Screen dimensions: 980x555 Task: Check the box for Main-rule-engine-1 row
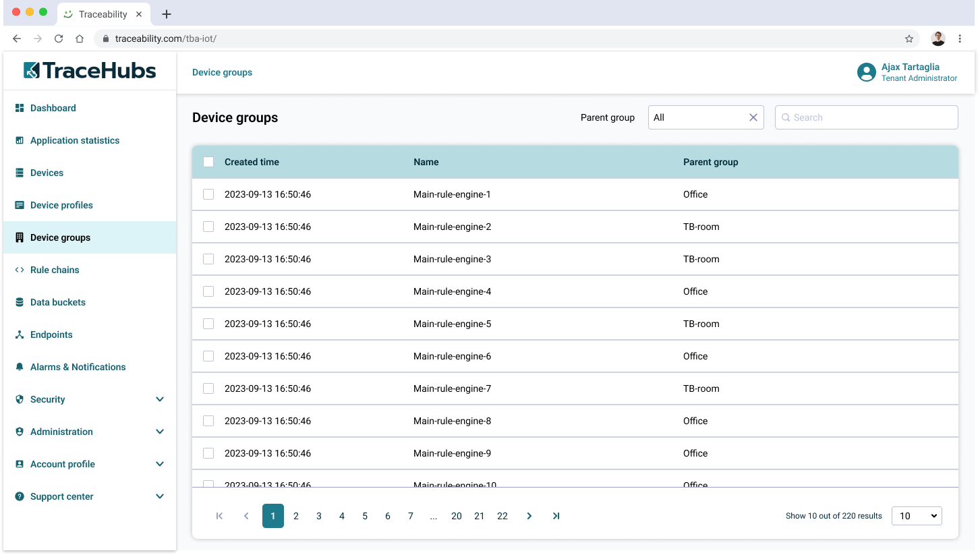click(208, 194)
